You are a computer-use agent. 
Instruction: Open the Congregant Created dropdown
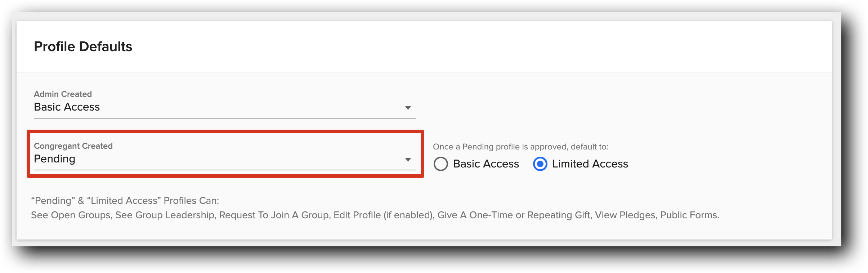(223, 158)
